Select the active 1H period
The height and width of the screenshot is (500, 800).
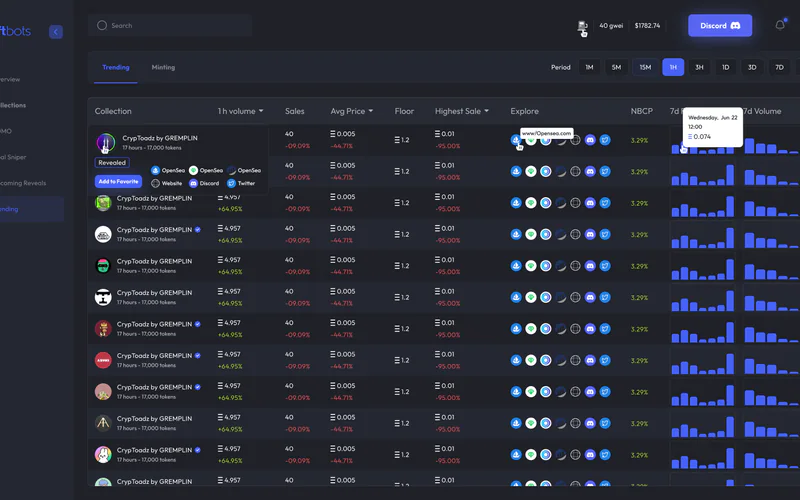point(673,67)
